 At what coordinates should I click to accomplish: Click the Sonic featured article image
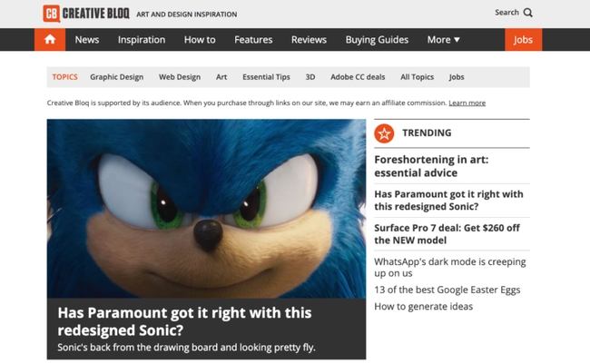[x=206, y=209]
